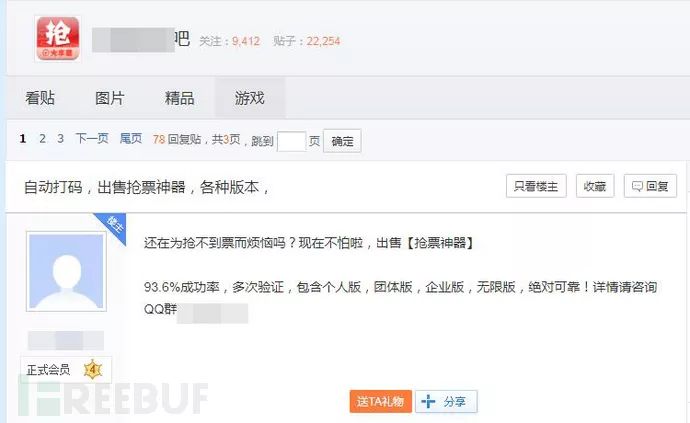
Task: Jump to last page via 尾页
Action: [131, 139]
